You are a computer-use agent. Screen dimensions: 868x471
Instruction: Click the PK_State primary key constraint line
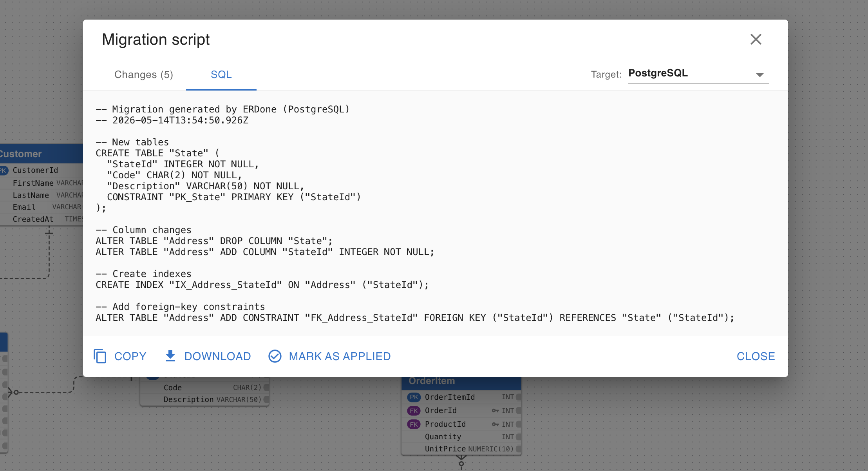tap(234, 197)
